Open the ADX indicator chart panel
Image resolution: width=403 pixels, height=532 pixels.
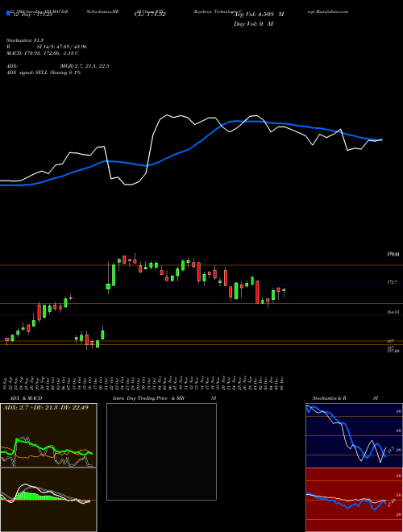[48, 435]
